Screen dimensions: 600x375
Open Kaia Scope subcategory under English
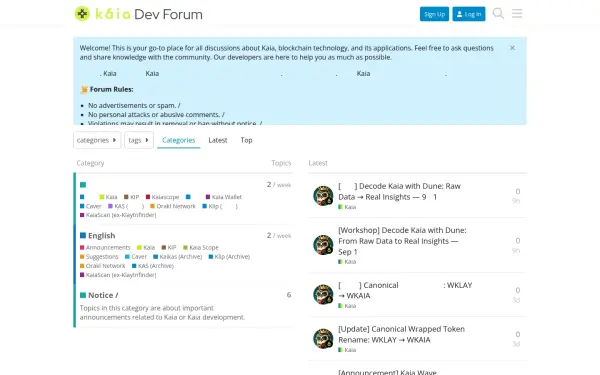click(x=201, y=248)
